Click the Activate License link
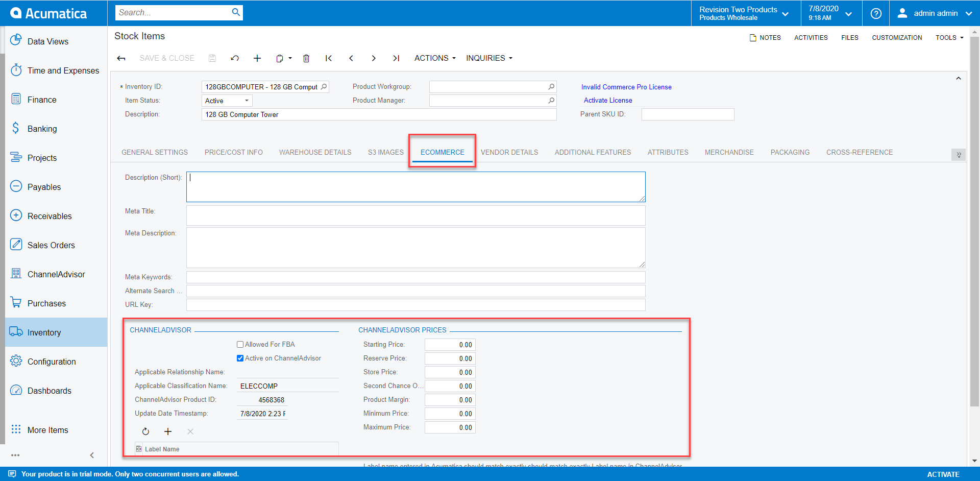The width and height of the screenshot is (980, 481). pos(608,101)
